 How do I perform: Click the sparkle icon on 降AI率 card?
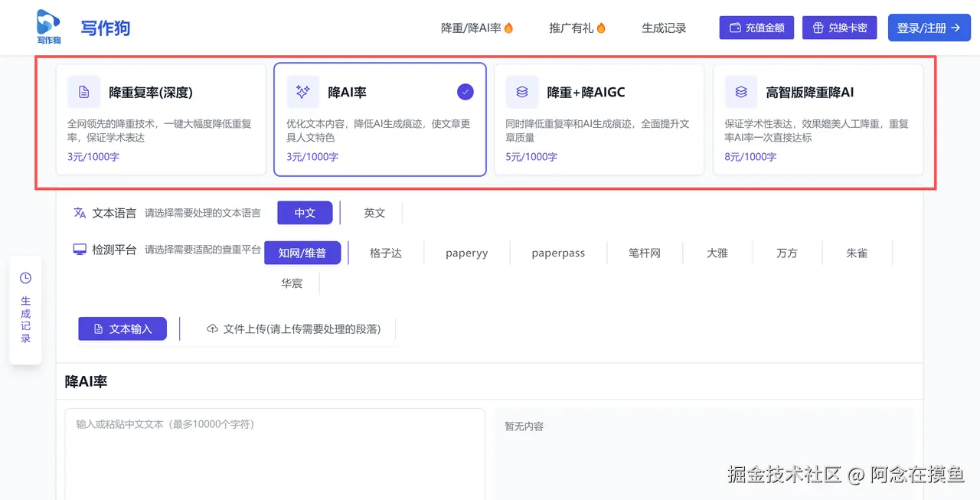[303, 92]
